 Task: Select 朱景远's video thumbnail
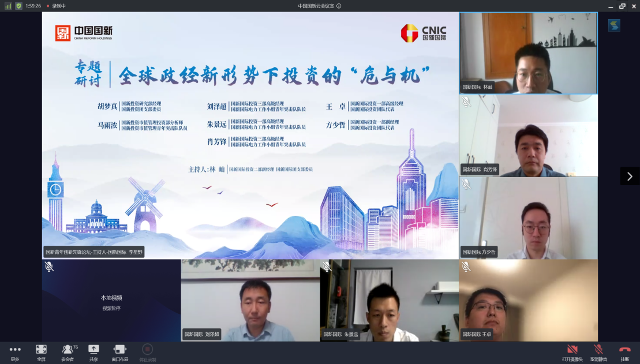(x=390, y=300)
